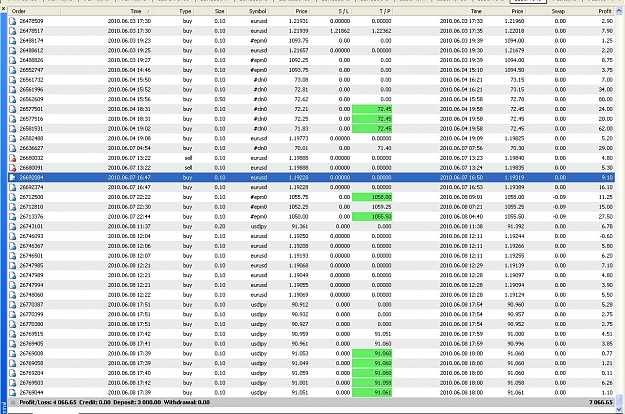Sort by the open Time column header
The height and width of the screenshot is (414, 625).
107,11
